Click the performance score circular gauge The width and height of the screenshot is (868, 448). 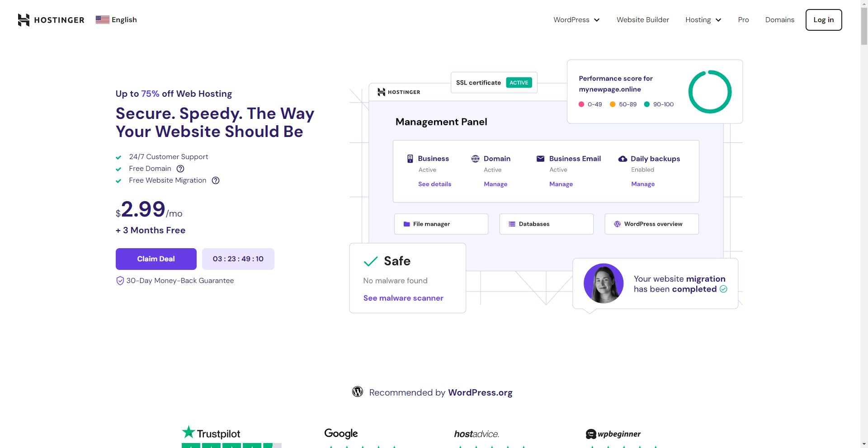(x=710, y=92)
